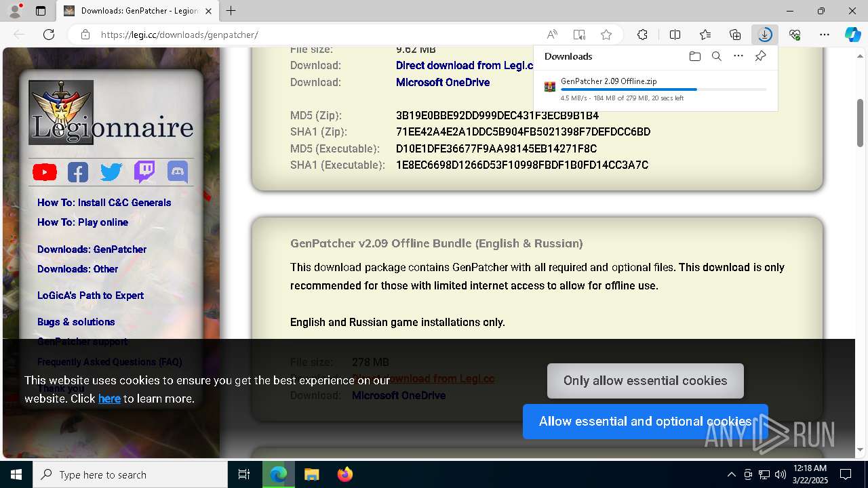This screenshot has height=488, width=868.
Task: Open Browser essentials heart icon
Action: tap(795, 35)
